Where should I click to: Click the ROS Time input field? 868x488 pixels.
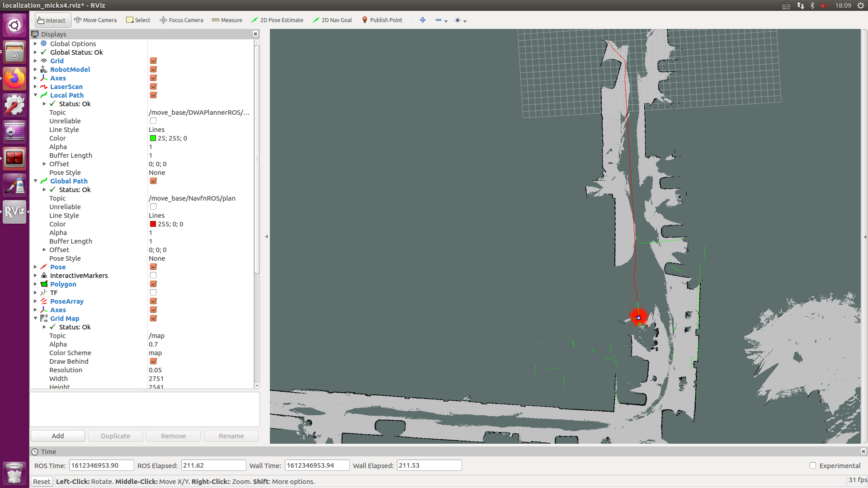(101, 465)
